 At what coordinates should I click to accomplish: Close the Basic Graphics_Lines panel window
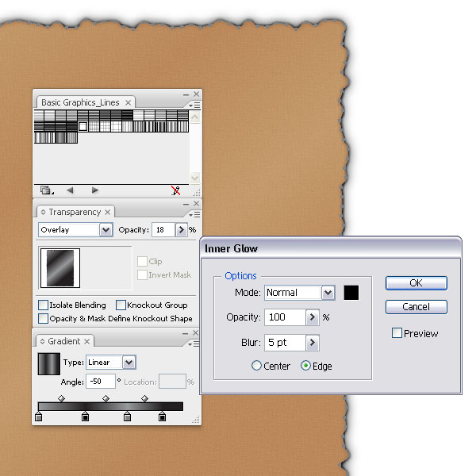point(197,94)
